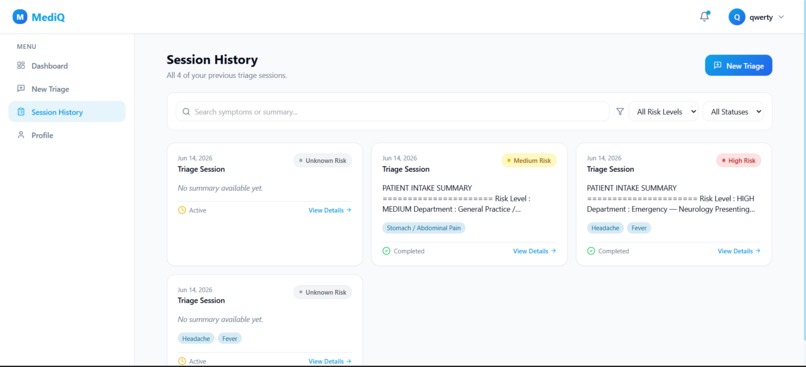
Task: Click the Unknown Risk badge on the bottom card
Action: [x=323, y=292]
